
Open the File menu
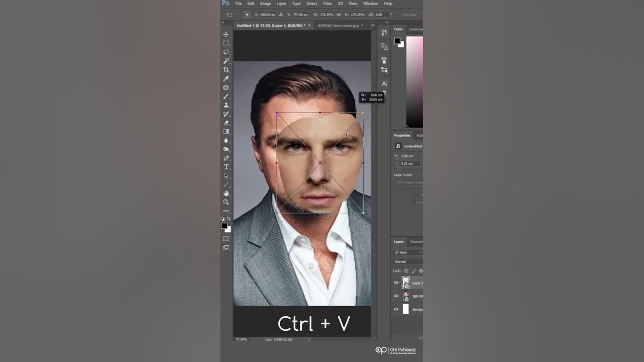click(238, 4)
